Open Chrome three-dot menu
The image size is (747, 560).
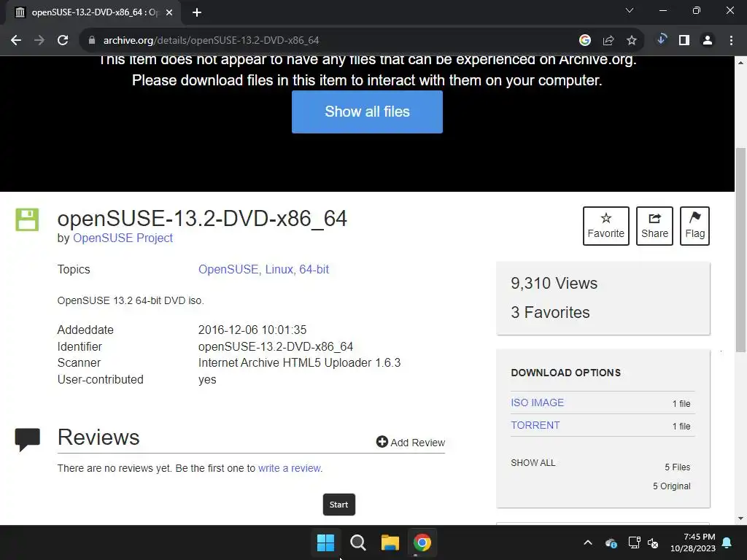click(x=731, y=41)
